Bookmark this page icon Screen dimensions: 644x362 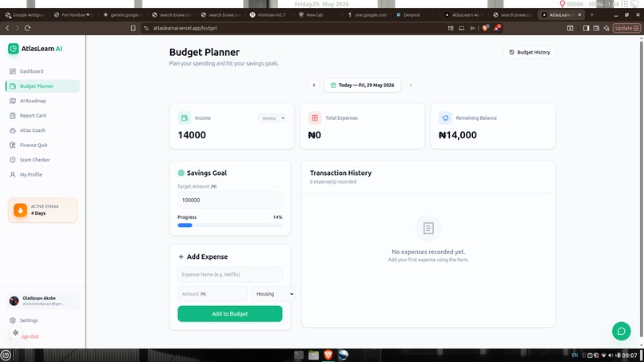click(x=133, y=28)
